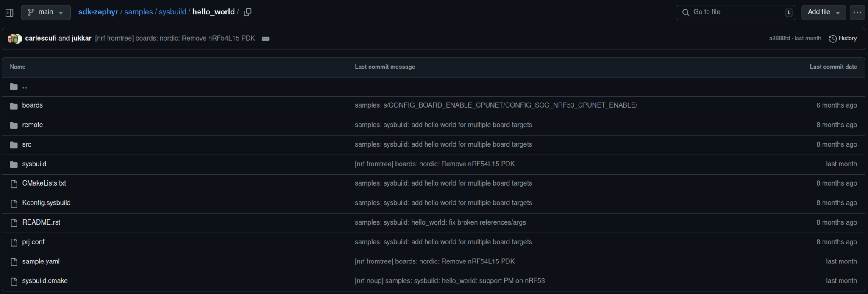Open the three-dot more options menu
Screen dimensions: 868x294
tap(857, 12)
